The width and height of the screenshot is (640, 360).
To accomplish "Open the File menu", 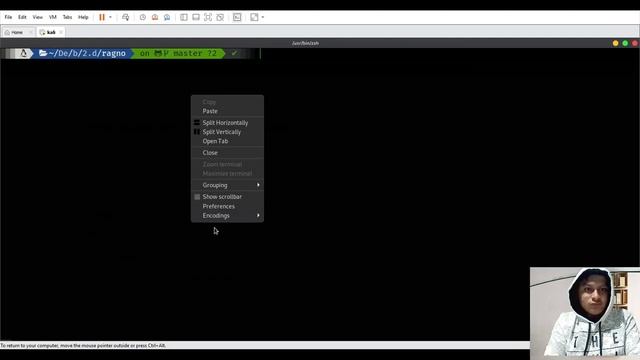I will tap(8, 17).
